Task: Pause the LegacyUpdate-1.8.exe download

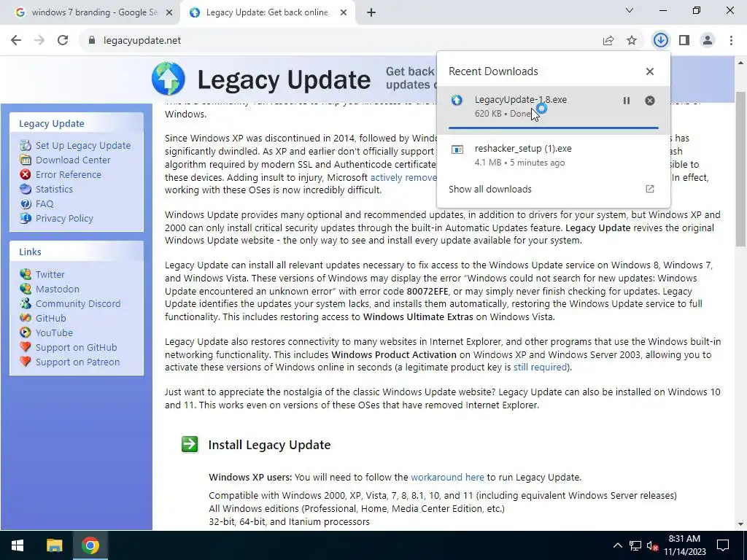Action: pos(627,101)
